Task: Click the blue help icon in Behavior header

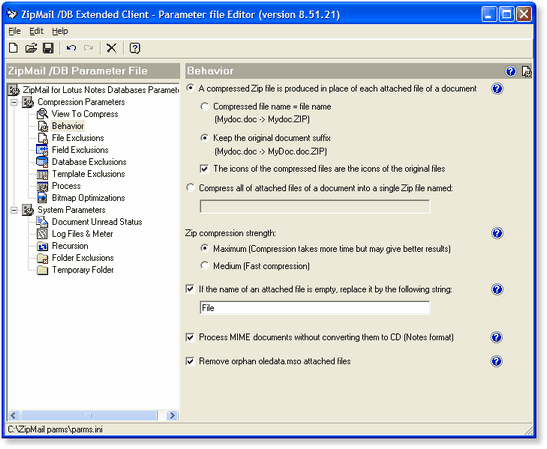Action: tap(510, 71)
